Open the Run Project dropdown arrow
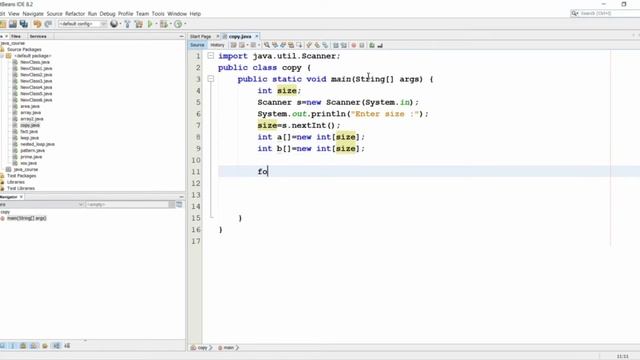Screen dimensions: 640x360 [156, 24]
